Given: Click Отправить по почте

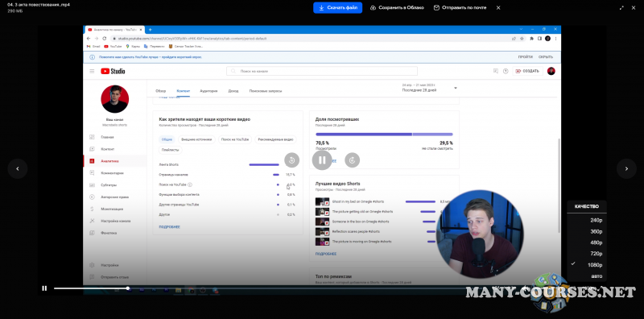Looking at the screenshot, I should pyautogui.click(x=460, y=7).
